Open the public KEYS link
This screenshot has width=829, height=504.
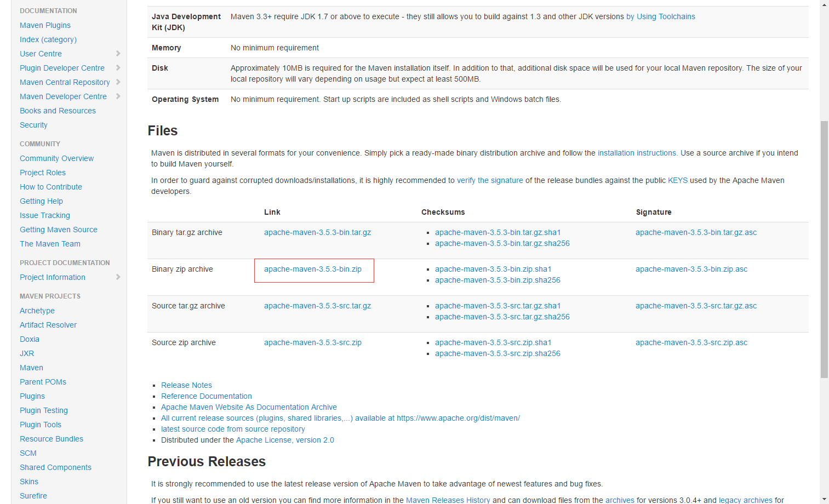pos(678,180)
